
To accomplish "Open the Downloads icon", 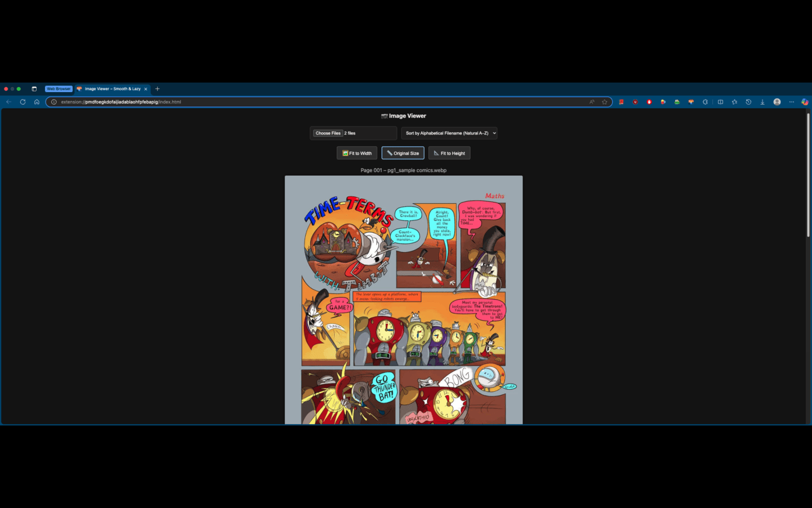I will (762, 102).
